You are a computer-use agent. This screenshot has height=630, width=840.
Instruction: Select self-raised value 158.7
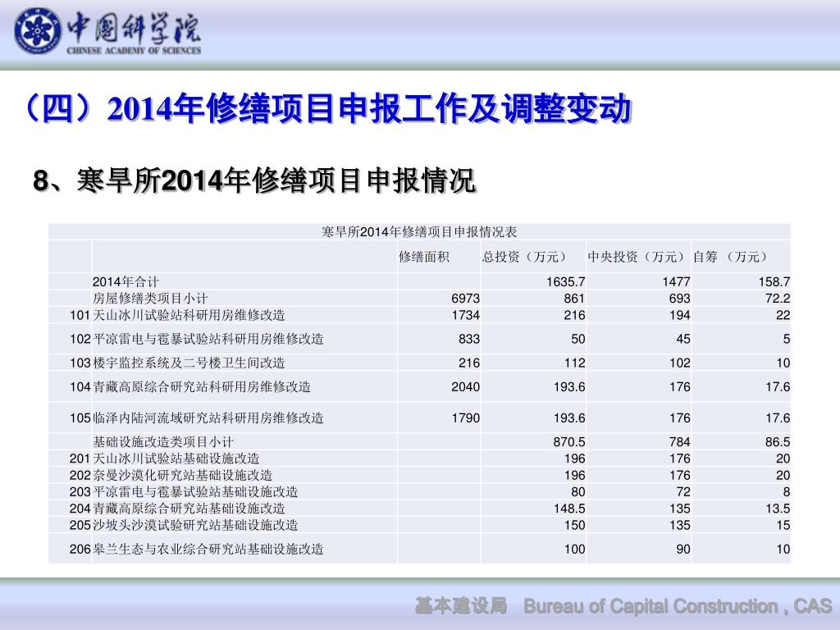774,282
